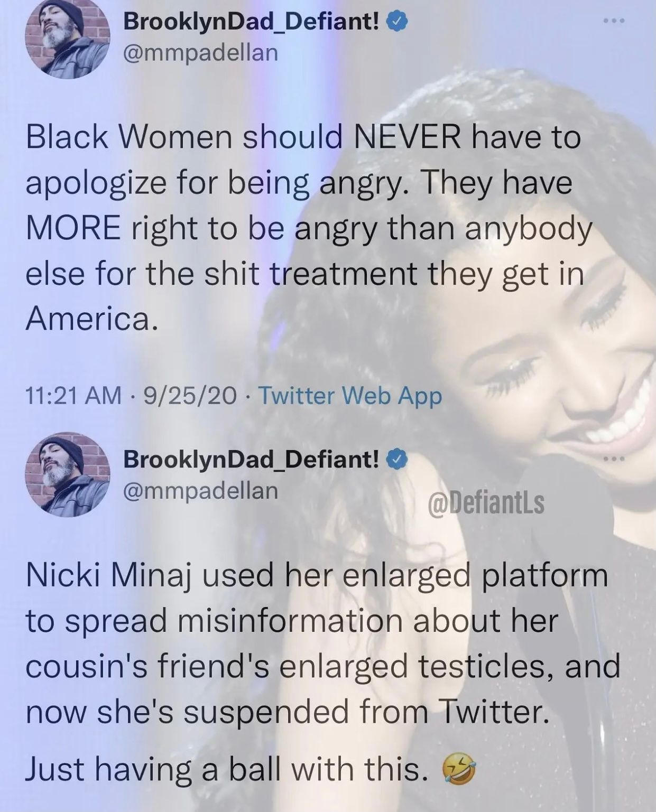
Task: Open more options for the Black Women tweet
Action: coord(615,21)
